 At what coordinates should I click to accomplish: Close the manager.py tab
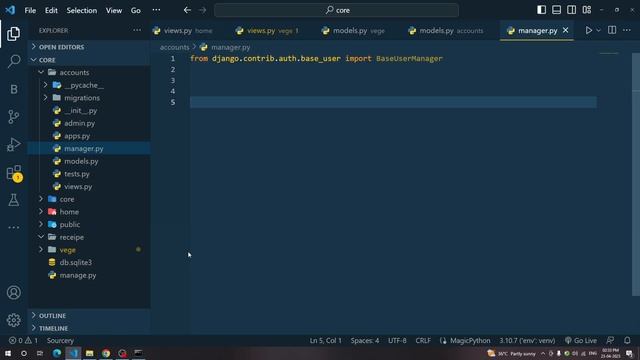pyautogui.click(x=565, y=30)
